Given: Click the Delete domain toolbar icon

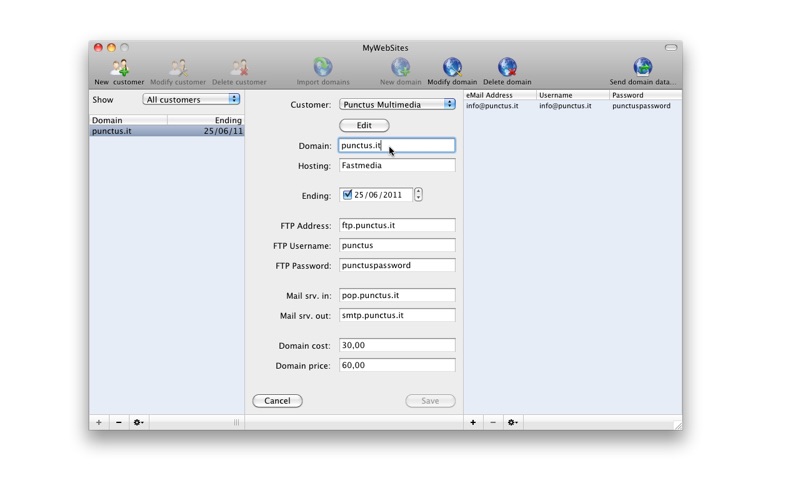Looking at the screenshot, I should point(507,68).
